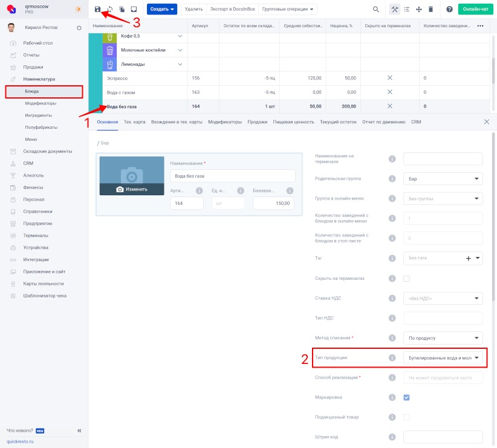Switch to Пищевая ценность tab
This screenshot has height=448, width=497.
(x=293, y=122)
